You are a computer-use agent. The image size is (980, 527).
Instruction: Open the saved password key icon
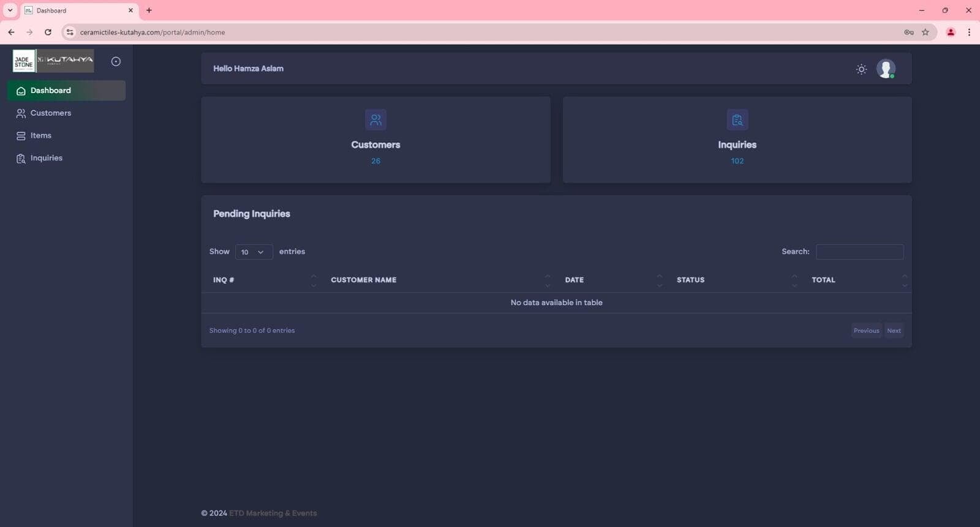tap(909, 32)
